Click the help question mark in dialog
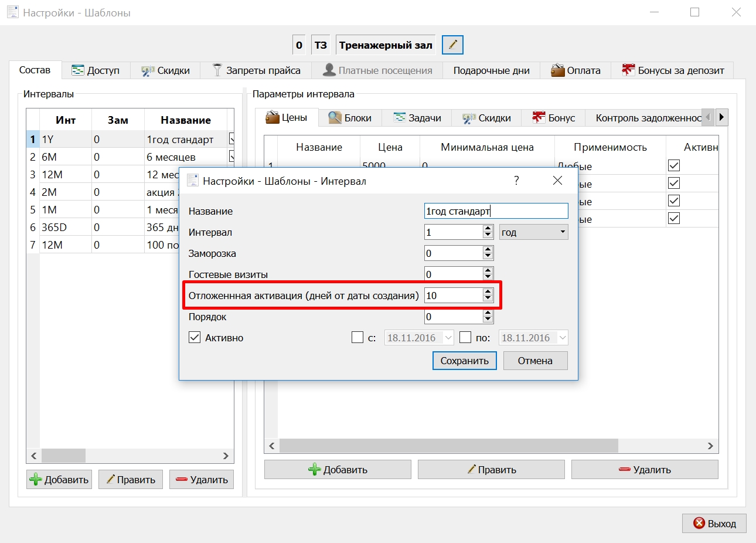 pos(516,181)
